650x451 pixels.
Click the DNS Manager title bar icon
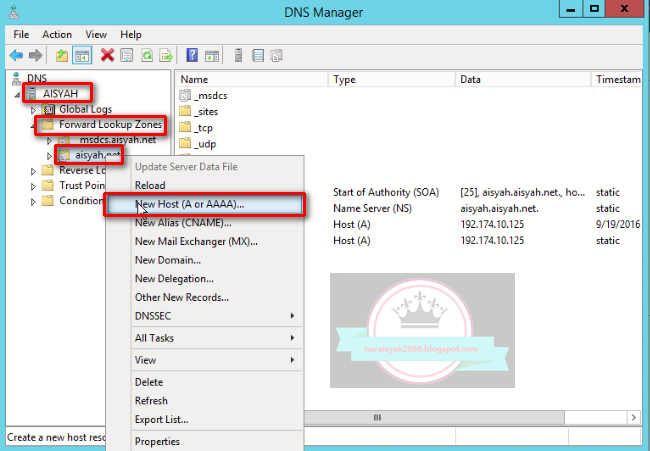[15, 12]
